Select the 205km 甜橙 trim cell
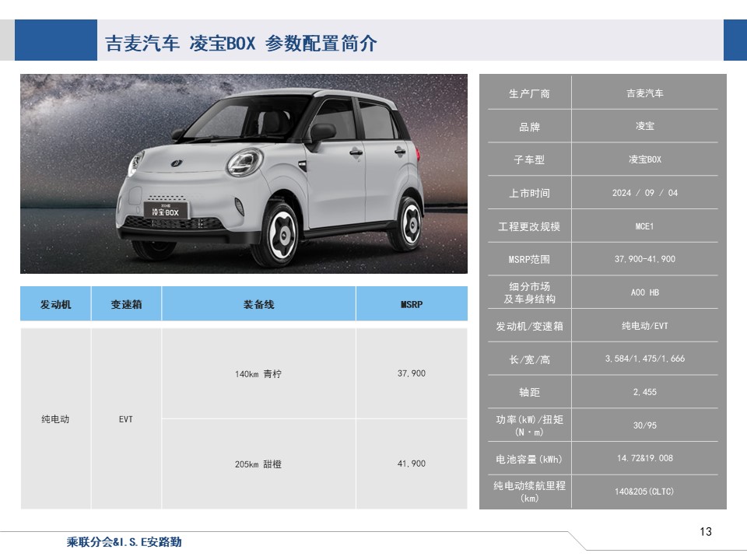The image size is (747, 560). pos(258,464)
